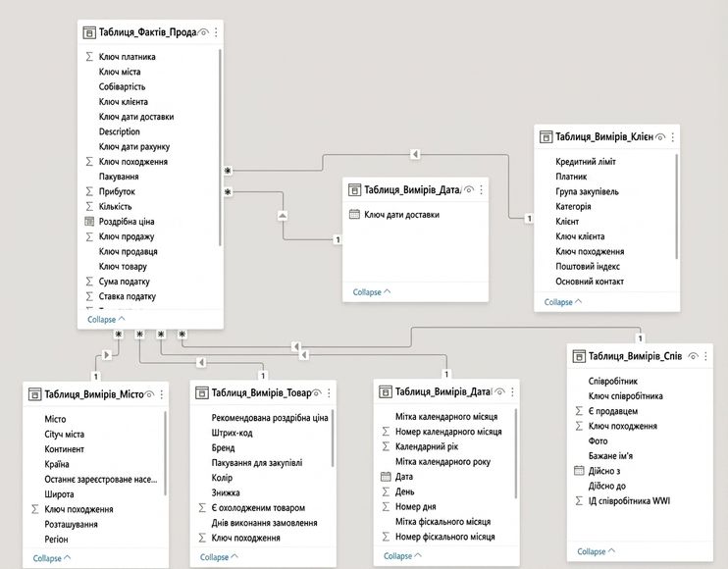Click sigma icon next to Календарний рік

pos(386,446)
